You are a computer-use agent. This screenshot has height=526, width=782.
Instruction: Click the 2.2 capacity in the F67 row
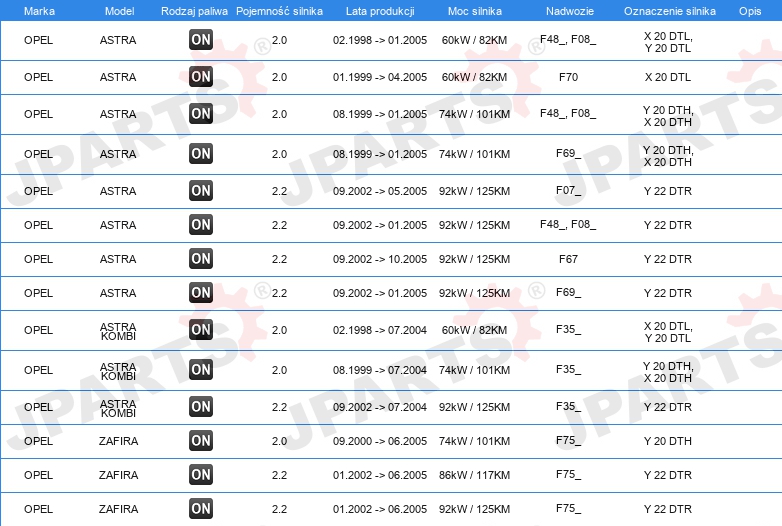click(x=279, y=259)
